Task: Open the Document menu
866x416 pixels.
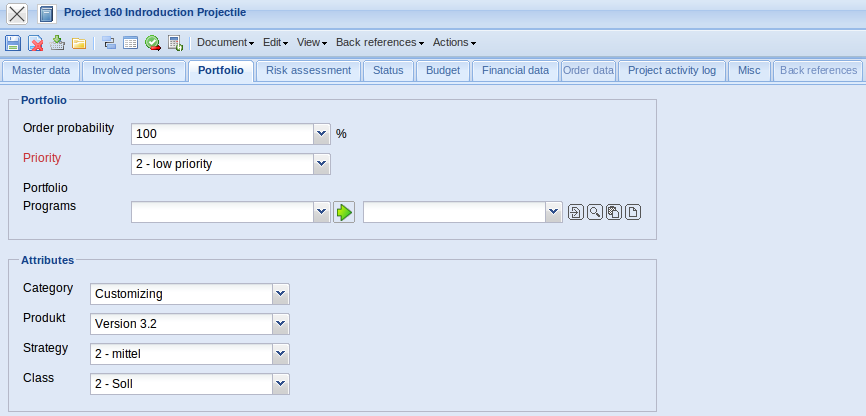Action: click(x=225, y=43)
